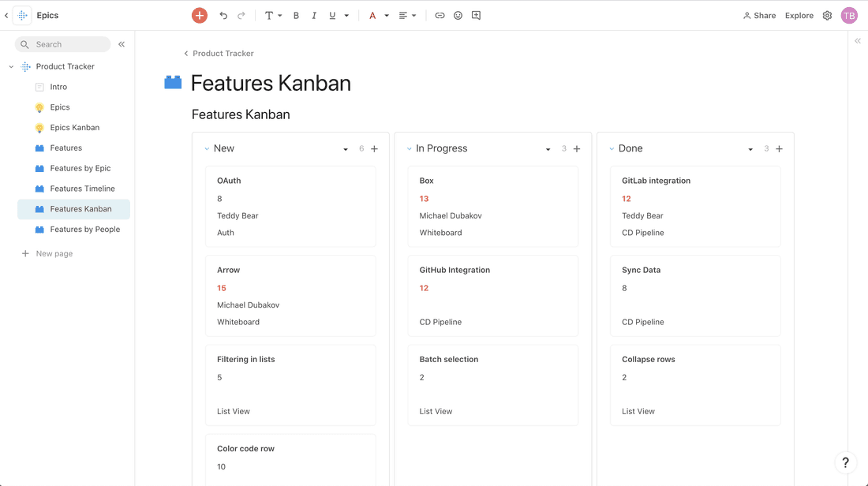Viewport: 868px width, 486px height.
Task: Collapse the "Done" column using its chevron
Action: (x=612, y=148)
